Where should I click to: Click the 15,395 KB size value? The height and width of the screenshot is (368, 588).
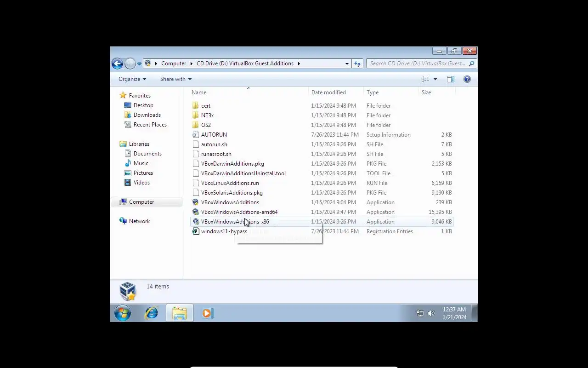pyautogui.click(x=440, y=212)
